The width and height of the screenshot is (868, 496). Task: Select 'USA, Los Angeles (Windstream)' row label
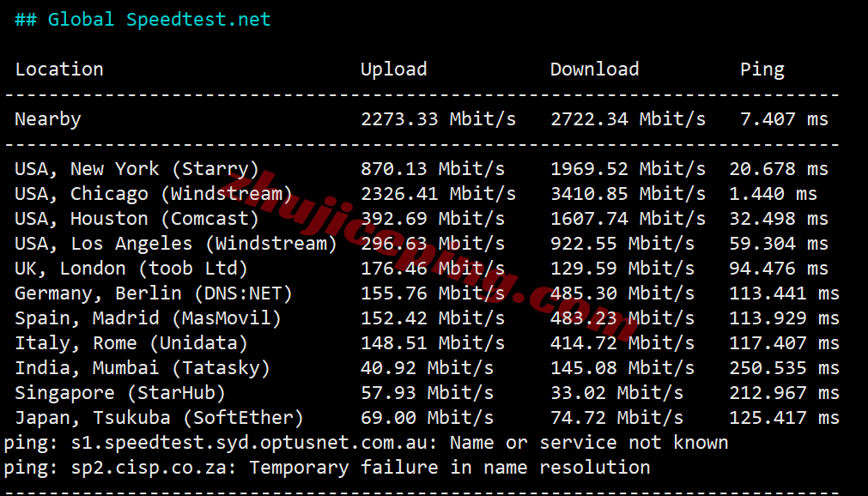tap(176, 244)
